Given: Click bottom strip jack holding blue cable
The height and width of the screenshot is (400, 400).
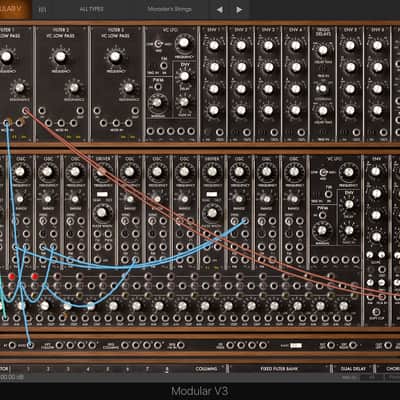Looking at the screenshot, I should tap(30, 345).
